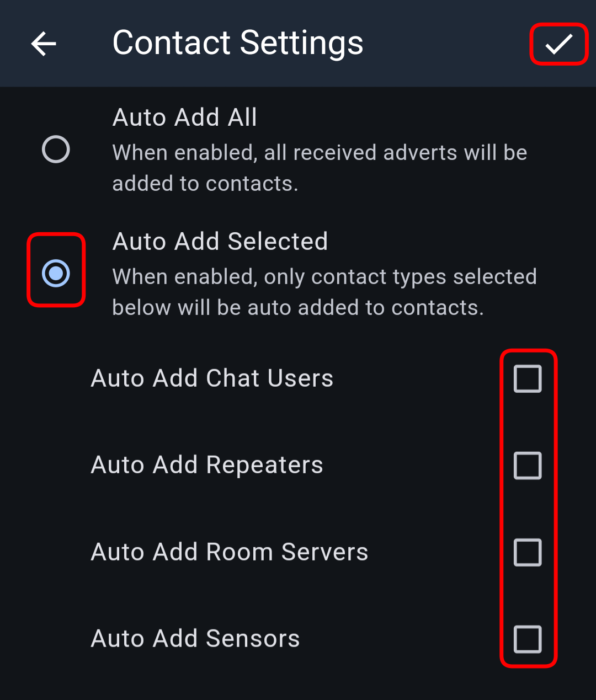Tap the Auto Add Sensors label
The height and width of the screenshot is (700, 596).
(195, 639)
